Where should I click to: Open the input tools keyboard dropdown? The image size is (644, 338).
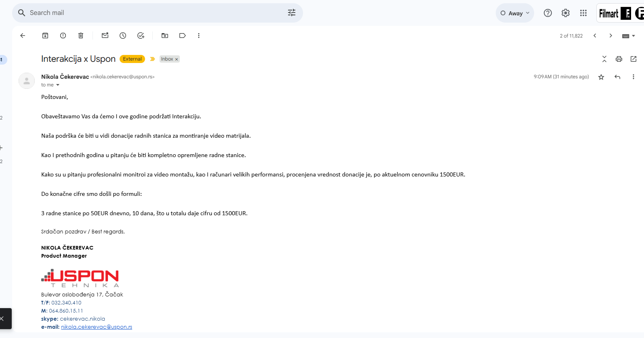pyautogui.click(x=628, y=36)
